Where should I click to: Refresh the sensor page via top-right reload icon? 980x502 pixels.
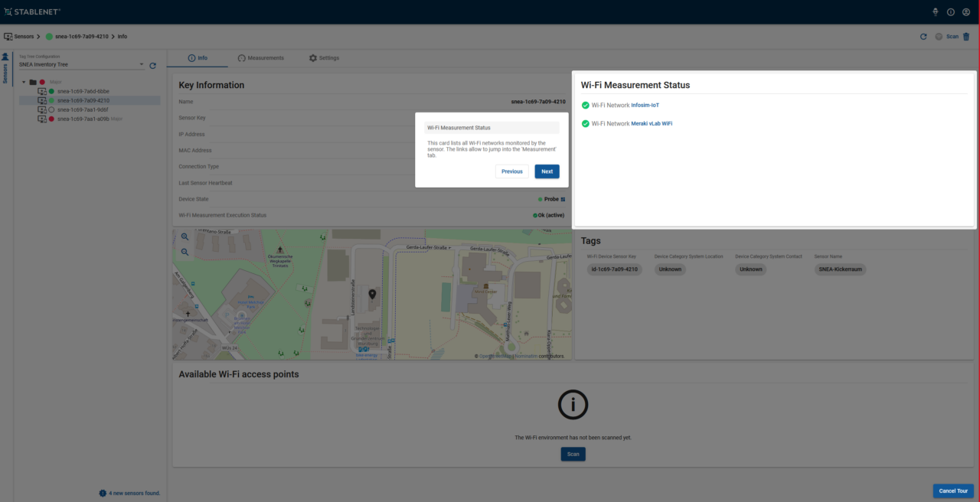(x=923, y=37)
